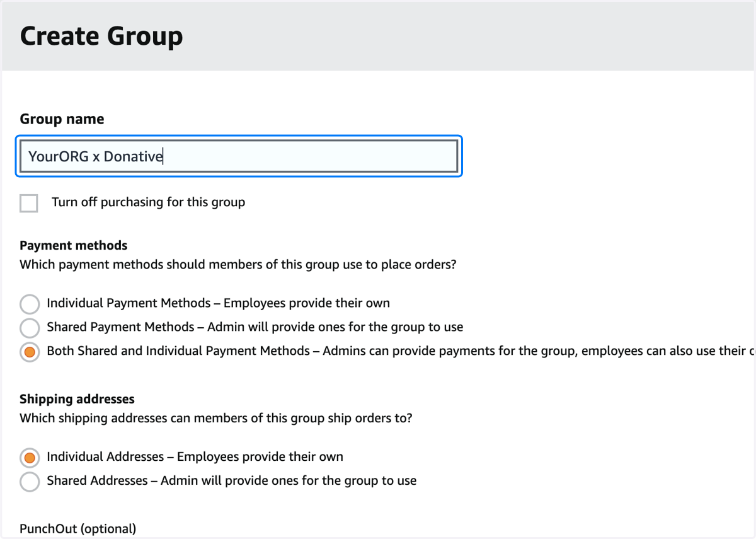This screenshot has width=756, height=539.
Task: Select Both Shared and Individual Payment Methods
Action: [x=30, y=352]
